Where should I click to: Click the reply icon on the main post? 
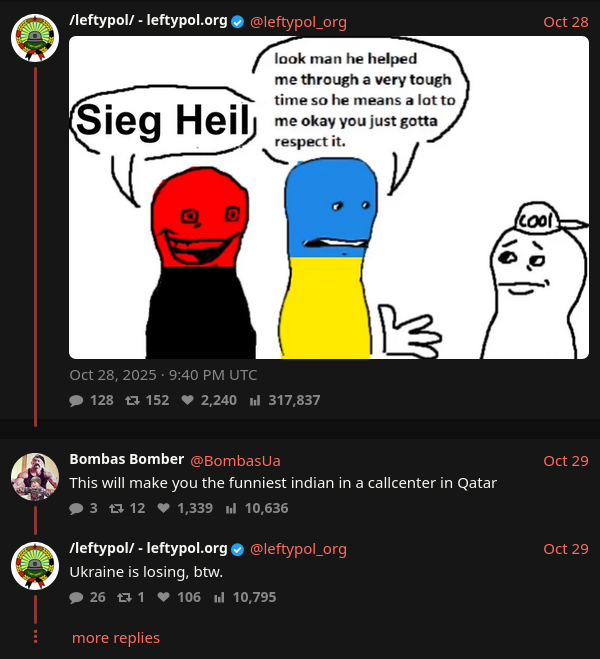(76, 401)
